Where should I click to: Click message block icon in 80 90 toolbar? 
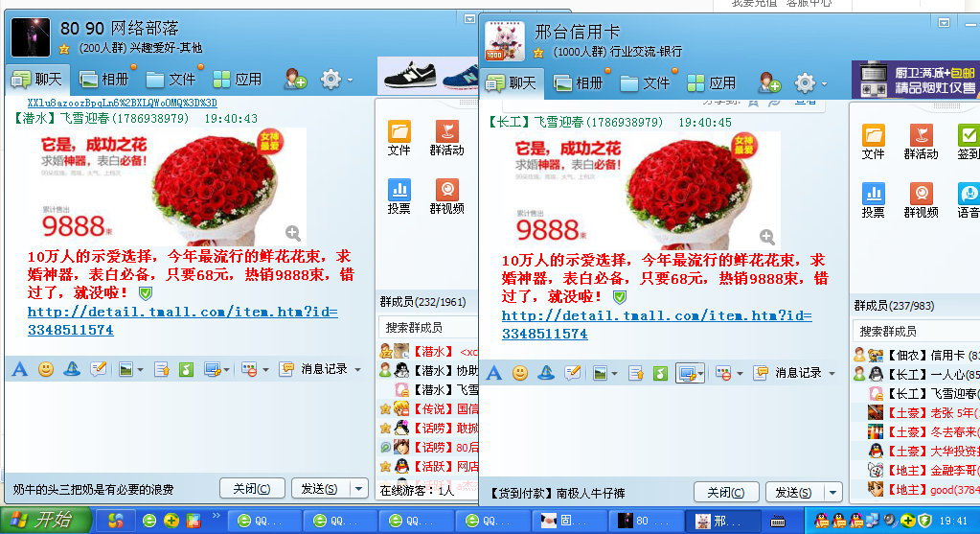point(249,369)
